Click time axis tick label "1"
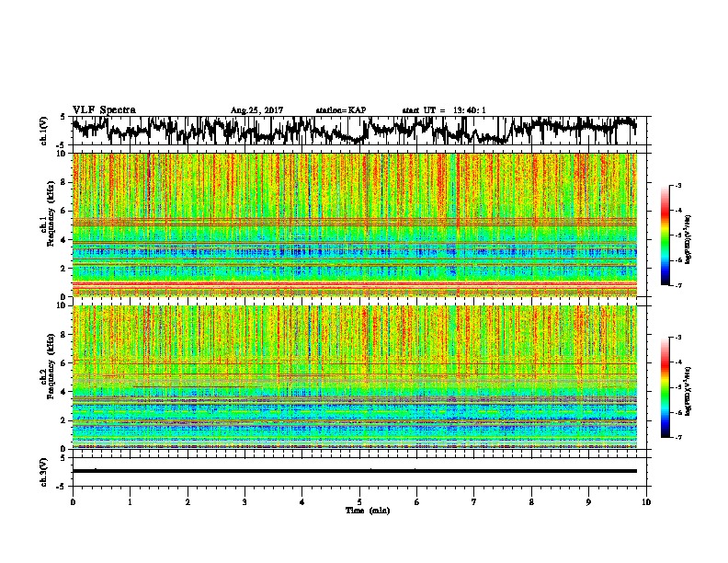The image size is (728, 563). [x=130, y=502]
